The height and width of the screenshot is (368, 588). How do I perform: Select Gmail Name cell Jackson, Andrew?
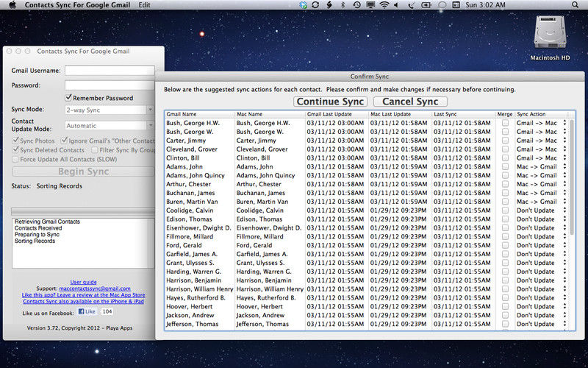point(199,315)
